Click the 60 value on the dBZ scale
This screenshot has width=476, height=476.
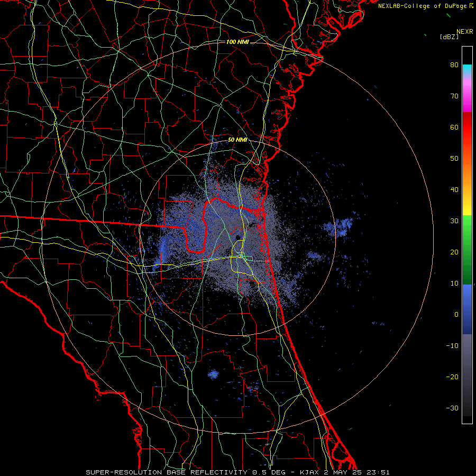point(454,127)
